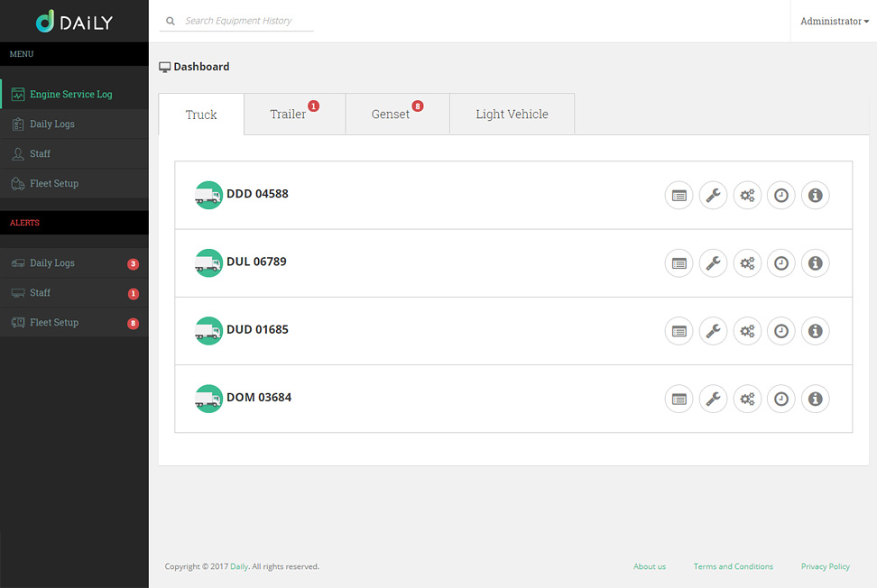Screen dimensions: 877x588
Task: Follow the Privacy Policy footer link
Action: point(825,566)
